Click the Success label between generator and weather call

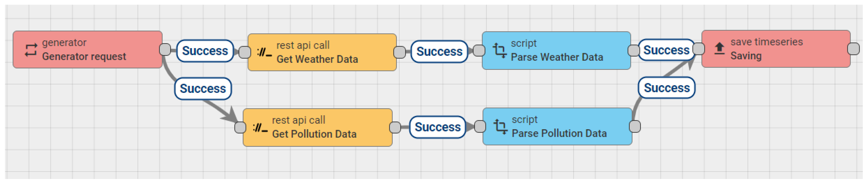pyautogui.click(x=205, y=51)
